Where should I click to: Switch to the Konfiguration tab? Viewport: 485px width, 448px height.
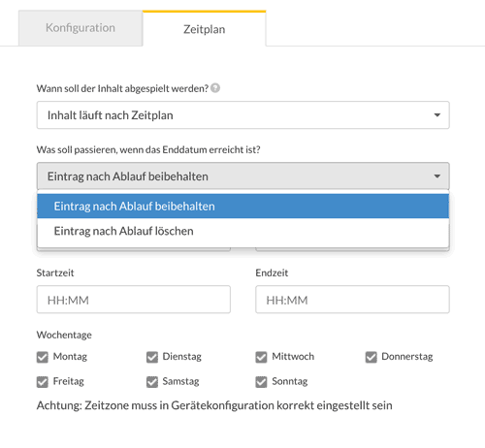click(x=81, y=28)
